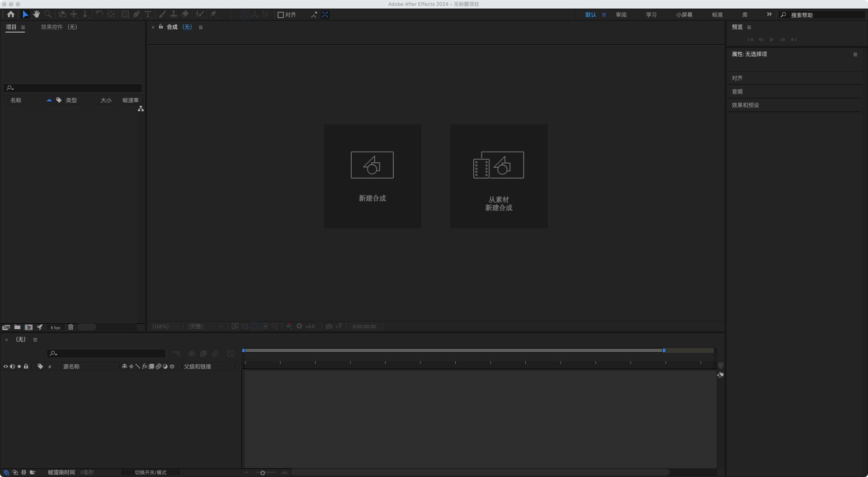Select the Zoom tool

point(48,14)
